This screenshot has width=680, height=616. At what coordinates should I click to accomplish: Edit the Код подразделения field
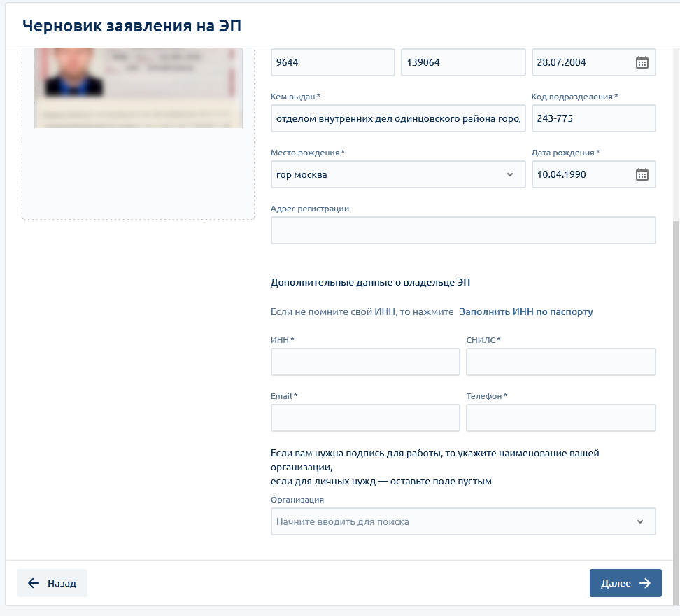pyautogui.click(x=593, y=118)
